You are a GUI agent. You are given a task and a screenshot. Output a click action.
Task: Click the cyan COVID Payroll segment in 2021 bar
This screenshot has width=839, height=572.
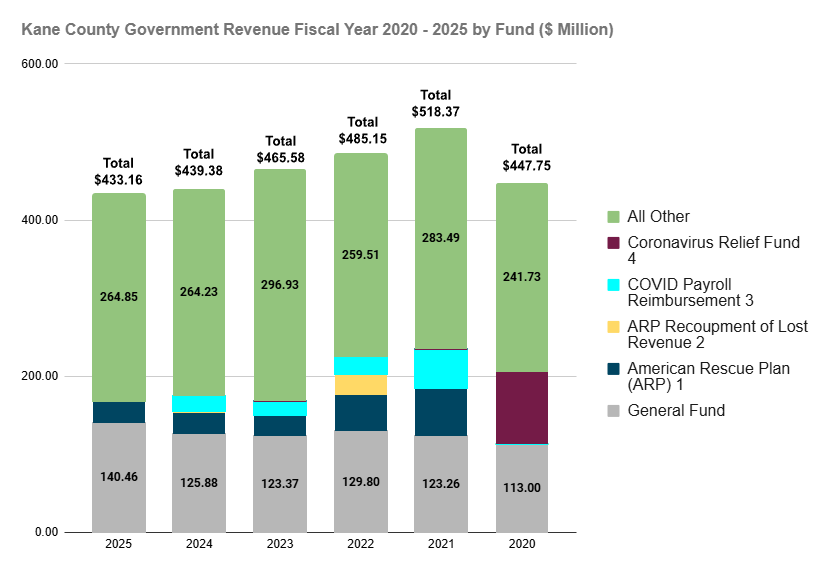coord(441,369)
